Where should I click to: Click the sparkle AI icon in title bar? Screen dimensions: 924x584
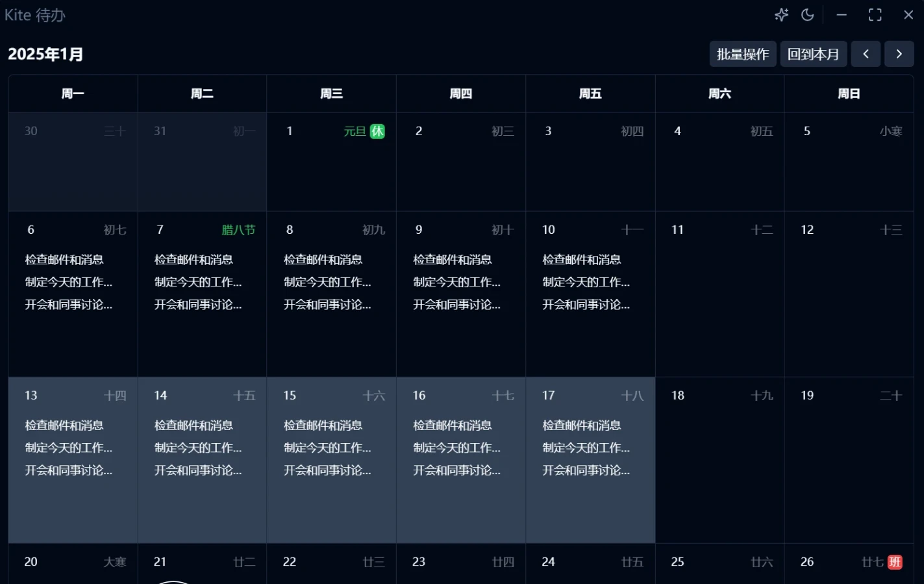[781, 15]
